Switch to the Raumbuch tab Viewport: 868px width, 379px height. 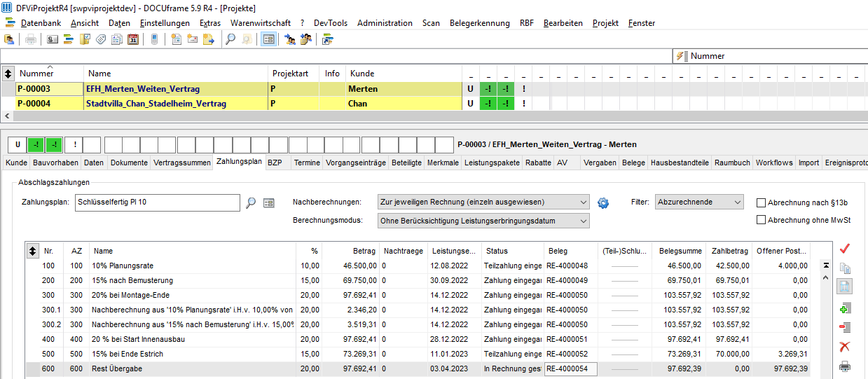(732, 163)
